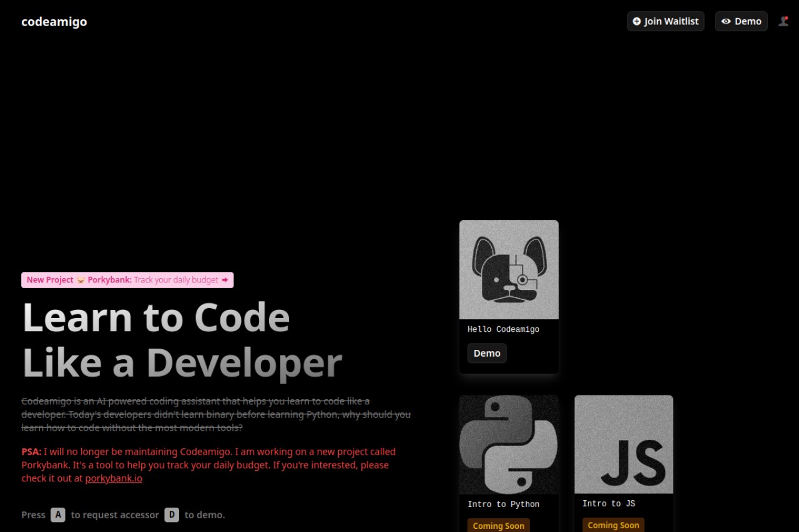Open the porkybank.io link
This screenshot has height=532, width=799.
[x=114, y=478]
